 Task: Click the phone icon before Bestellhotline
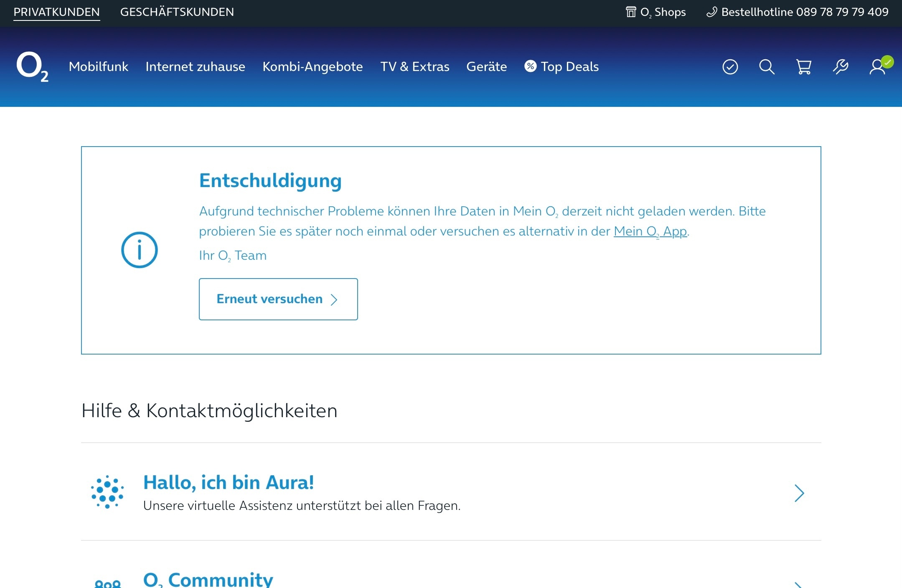(x=711, y=12)
